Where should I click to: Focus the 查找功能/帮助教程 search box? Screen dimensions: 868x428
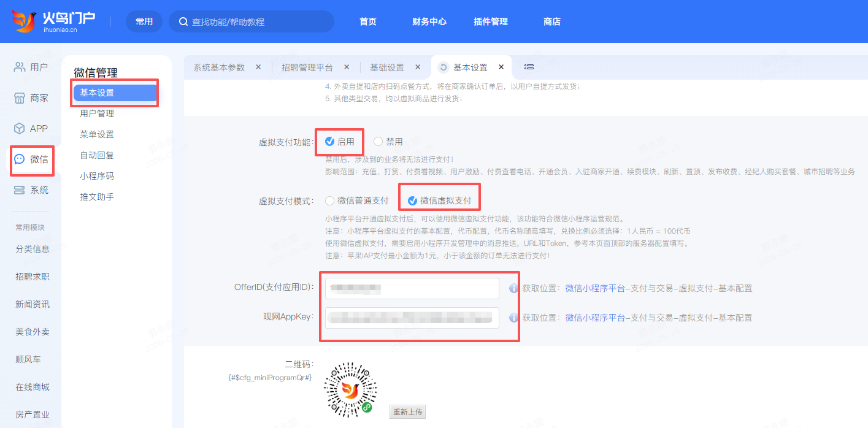(x=252, y=21)
